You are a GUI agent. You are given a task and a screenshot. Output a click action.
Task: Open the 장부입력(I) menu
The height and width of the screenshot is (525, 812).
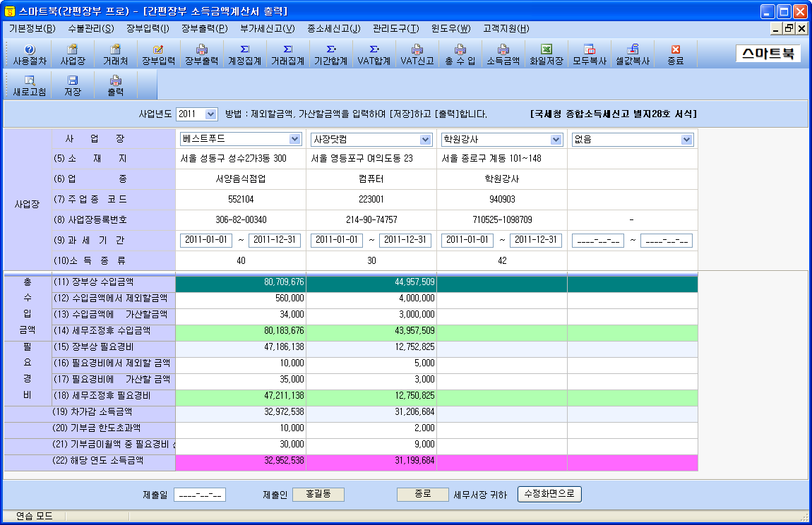coord(148,28)
